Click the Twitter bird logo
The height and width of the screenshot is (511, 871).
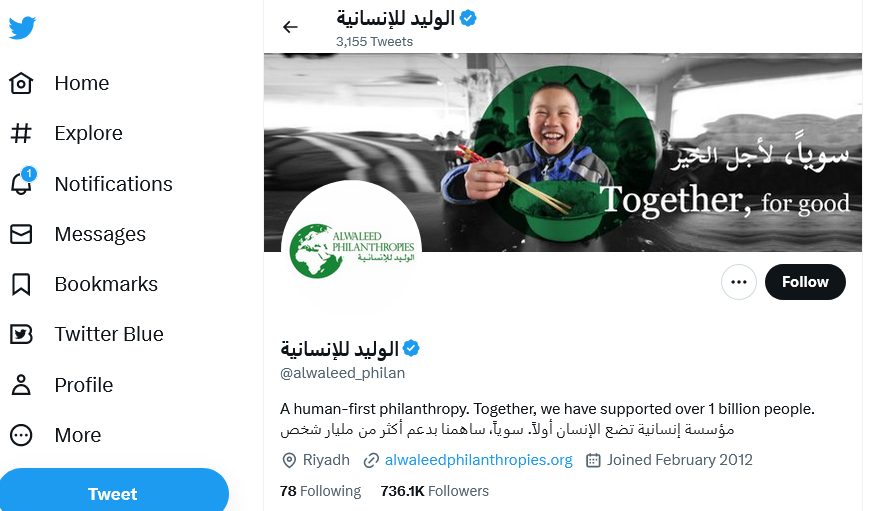[x=22, y=28]
